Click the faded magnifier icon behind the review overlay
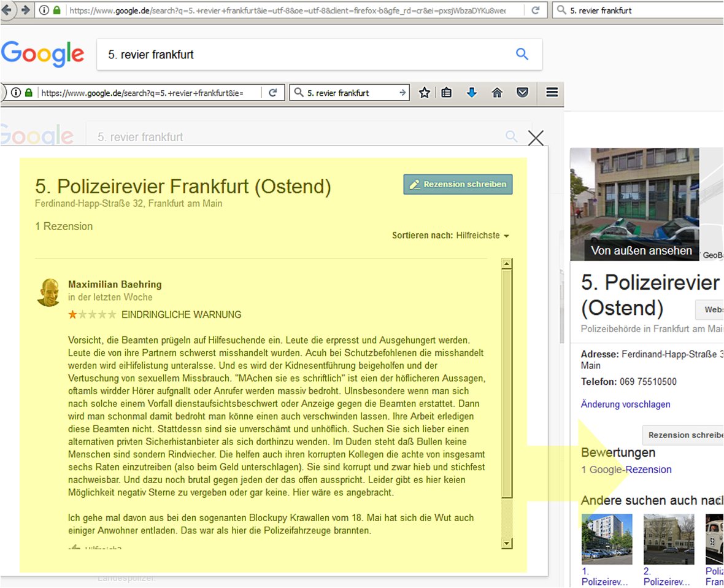Screen dimensions: 724x588 click(511, 136)
